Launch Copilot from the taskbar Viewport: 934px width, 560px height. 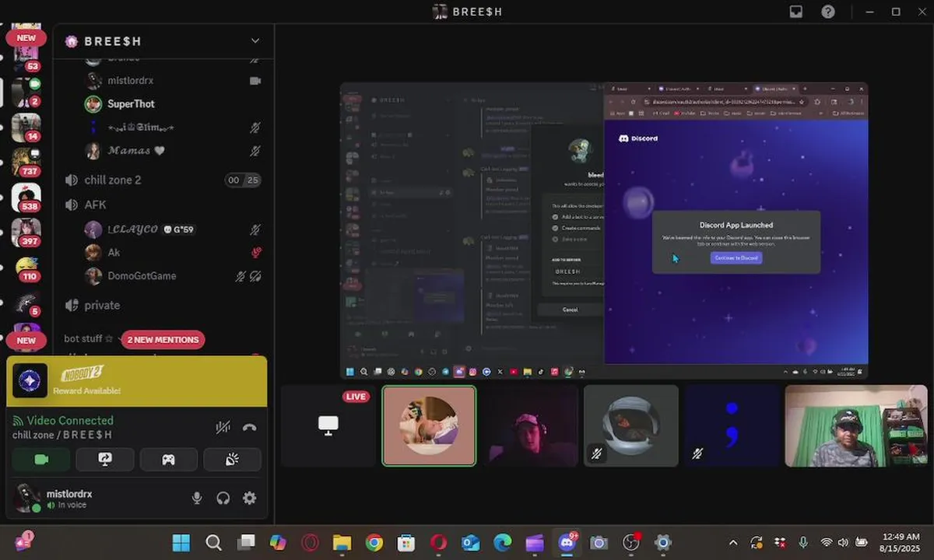[278, 543]
